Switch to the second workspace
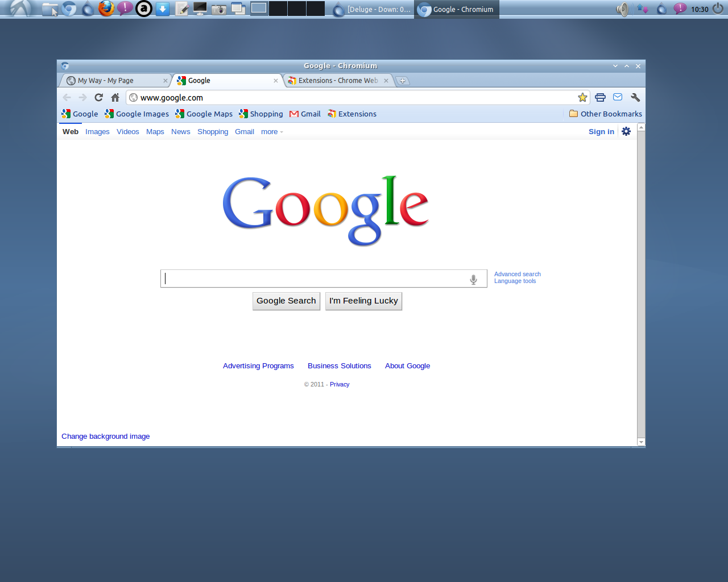This screenshot has height=582, width=728. pos(278,9)
